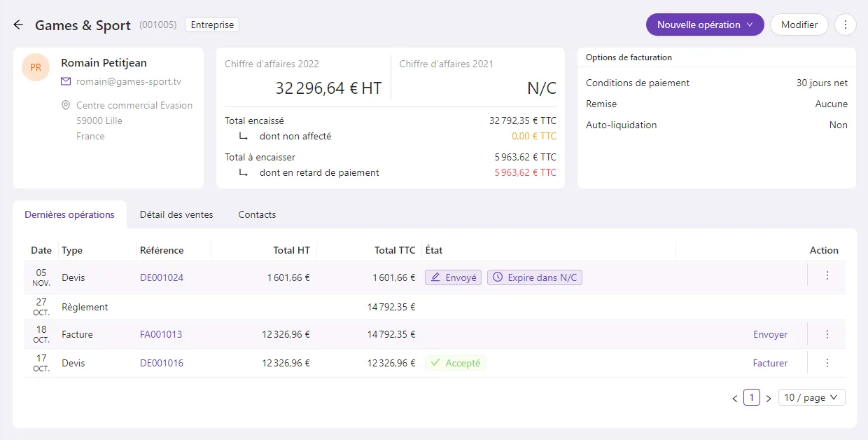Screen dimensions: 868x440
Task: Open invoice reference FA001013
Action: (x=161, y=334)
